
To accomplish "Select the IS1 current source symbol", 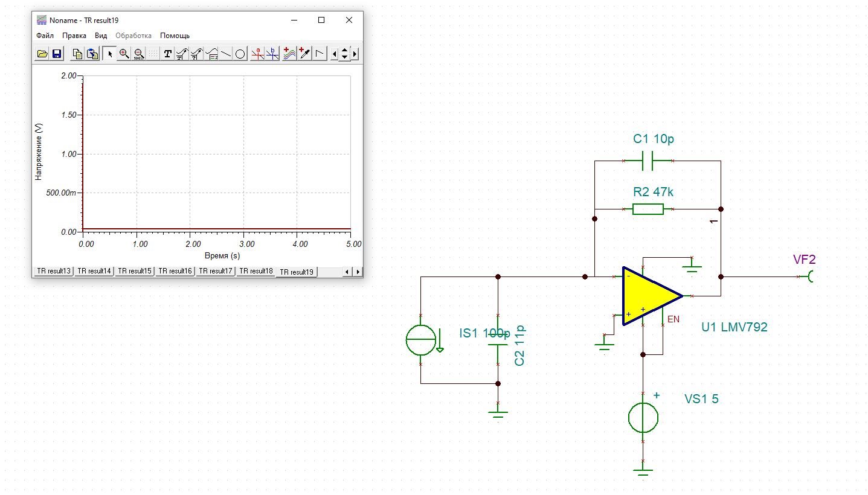I will (420, 340).
